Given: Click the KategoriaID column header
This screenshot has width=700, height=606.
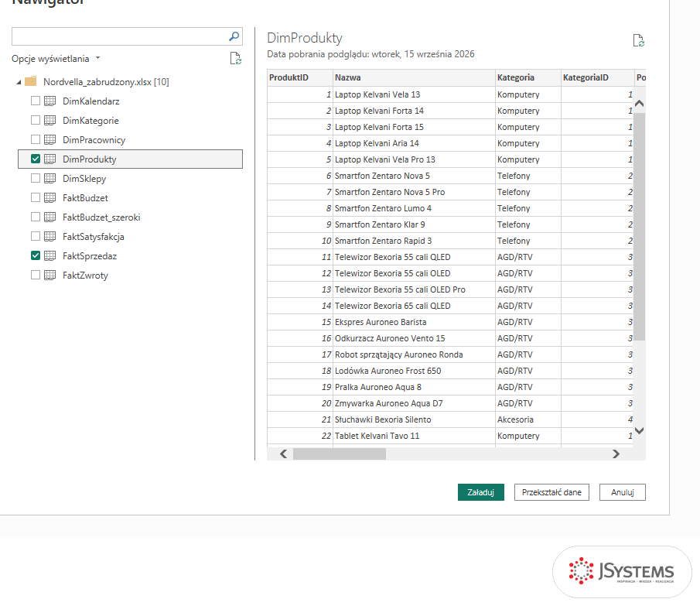Looking at the screenshot, I should [x=597, y=77].
